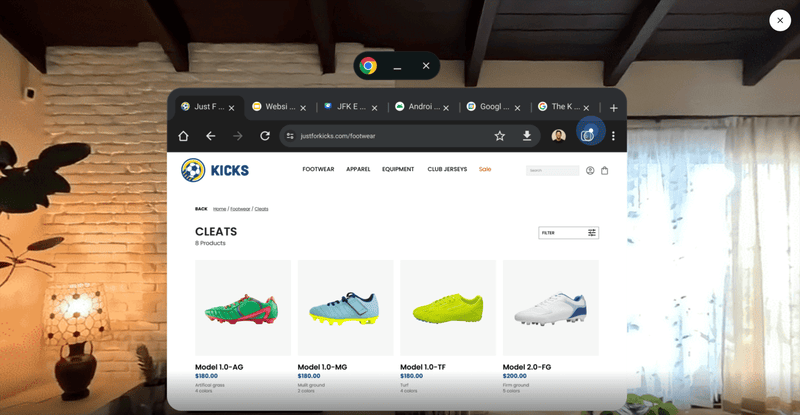Click the Cleats breadcrumb link
This screenshot has height=415, width=800.
[261, 209]
